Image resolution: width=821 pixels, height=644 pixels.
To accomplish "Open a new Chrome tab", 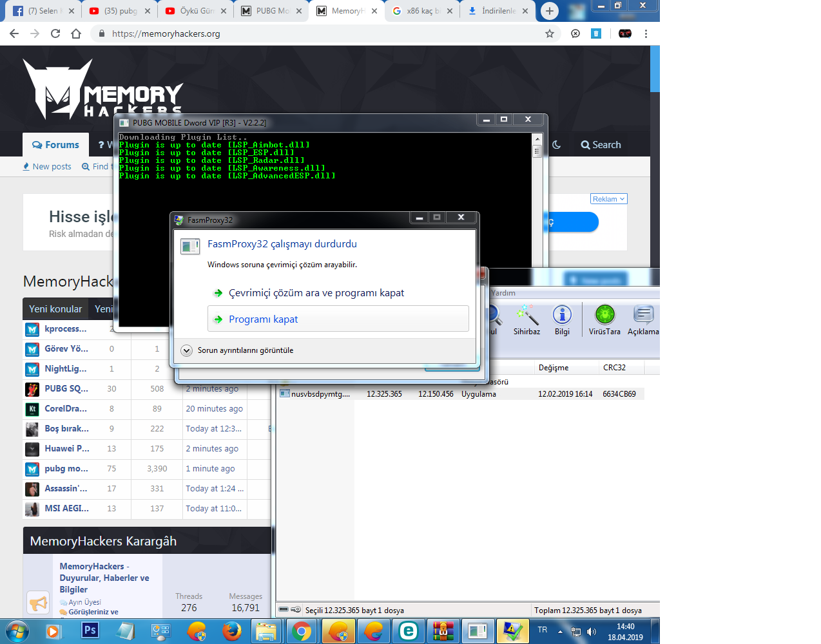I will coord(549,11).
